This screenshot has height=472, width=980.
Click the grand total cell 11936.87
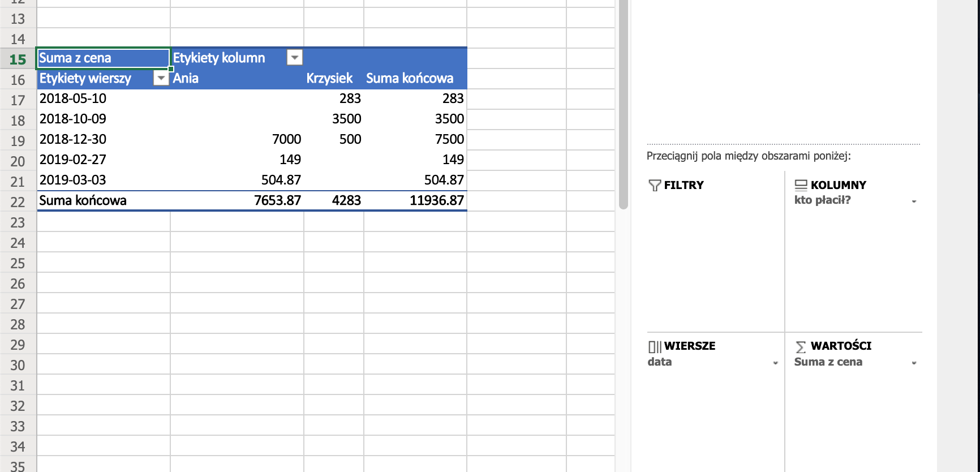coord(415,200)
